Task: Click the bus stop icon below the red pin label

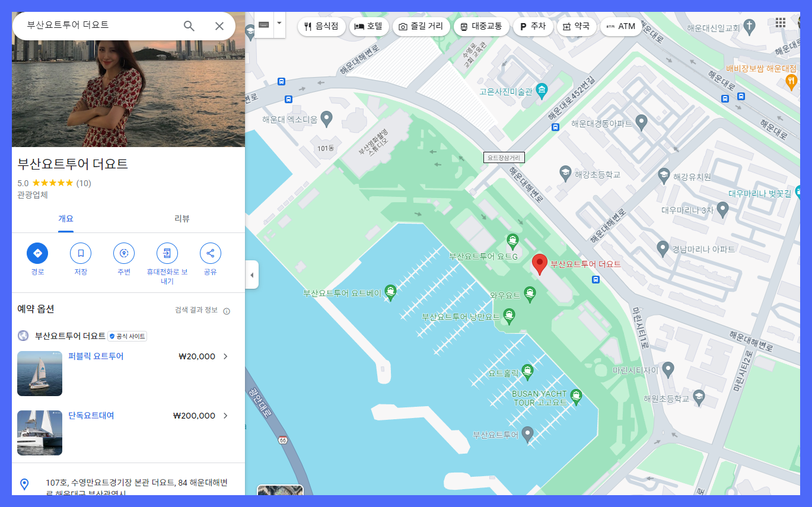Action: pos(596,279)
